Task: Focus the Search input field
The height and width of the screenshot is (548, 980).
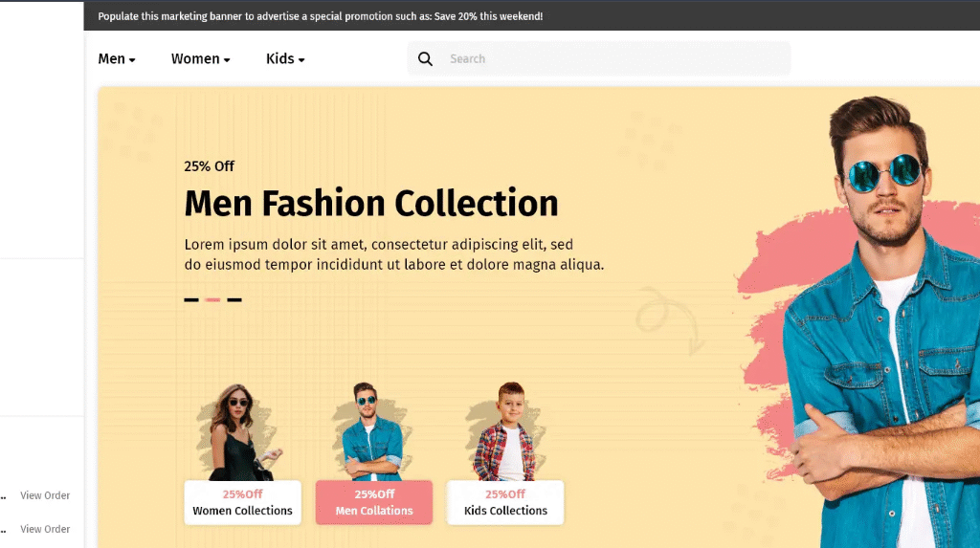Action: 612,59
